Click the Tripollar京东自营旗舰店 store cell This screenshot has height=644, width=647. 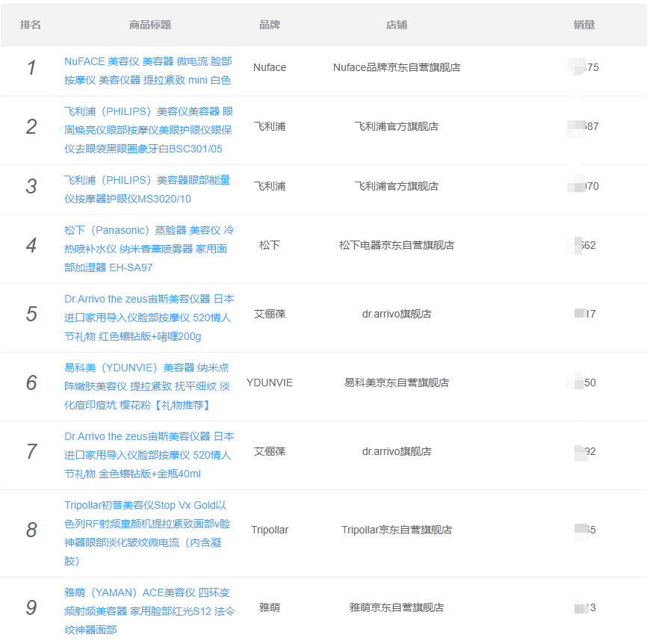point(397,530)
